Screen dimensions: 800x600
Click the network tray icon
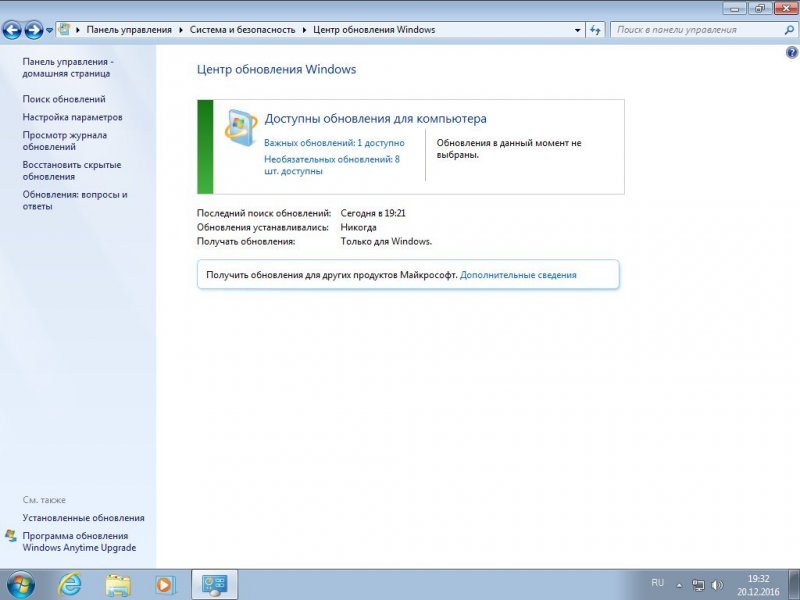click(698, 585)
